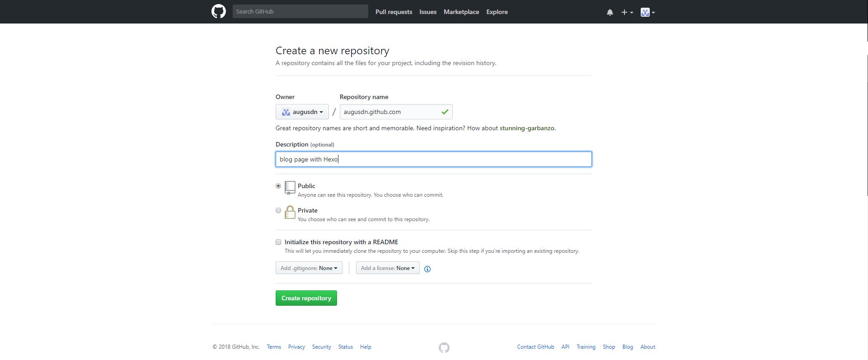Use the stunning-garbanzo name suggestion
The image size is (868, 360).
pyautogui.click(x=527, y=128)
